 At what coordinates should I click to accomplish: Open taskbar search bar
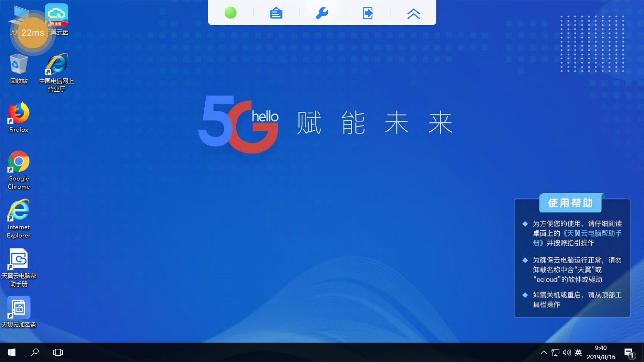[x=35, y=352]
